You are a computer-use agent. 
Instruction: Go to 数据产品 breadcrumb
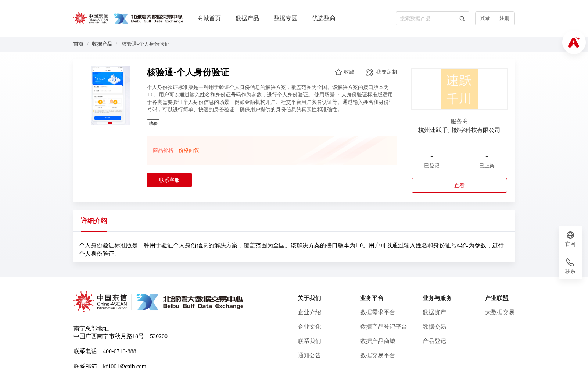click(102, 44)
